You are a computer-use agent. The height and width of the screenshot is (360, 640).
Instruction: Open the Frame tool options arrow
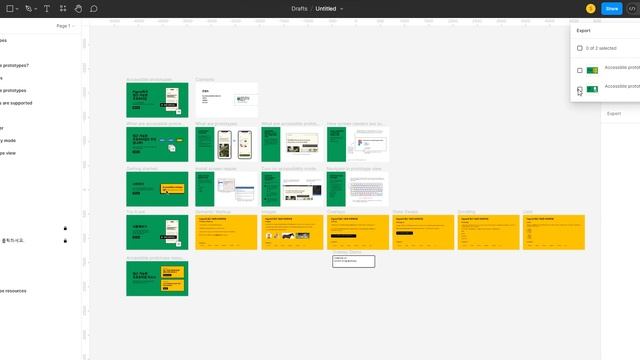click(x=17, y=9)
